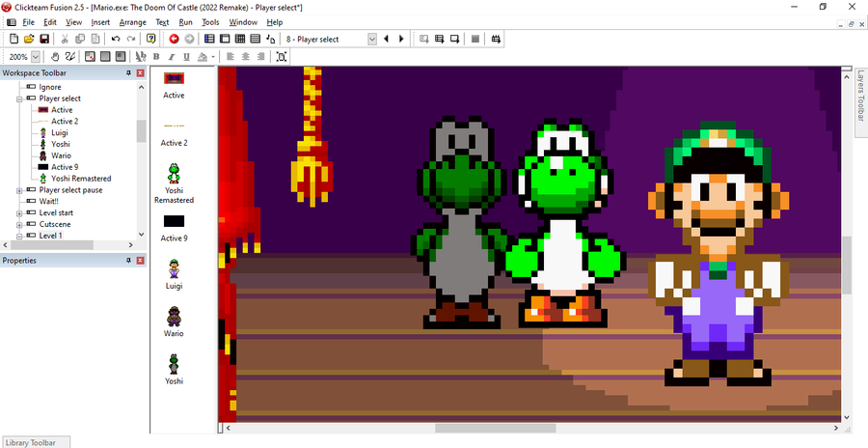
Task: Copy selection with the Copy icon
Action: [x=80, y=39]
